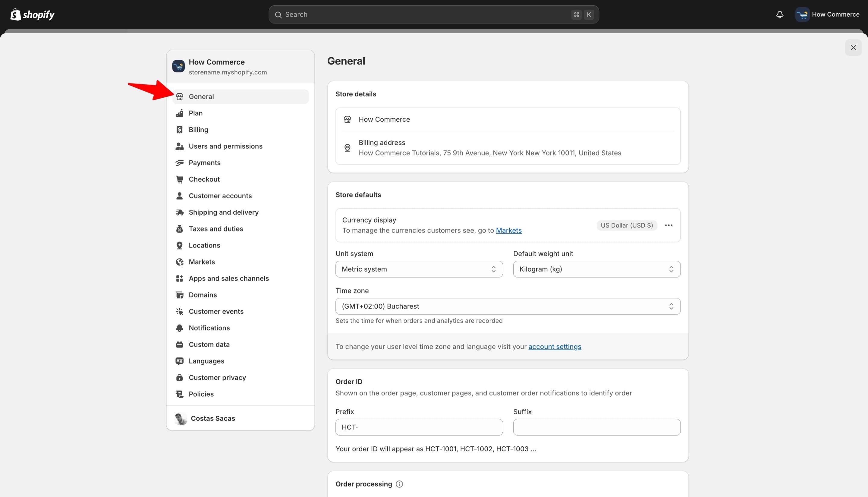Open Costas Sacas user profile
Image resolution: width=868 pixels, height=497 pixels.
[240, 419]
